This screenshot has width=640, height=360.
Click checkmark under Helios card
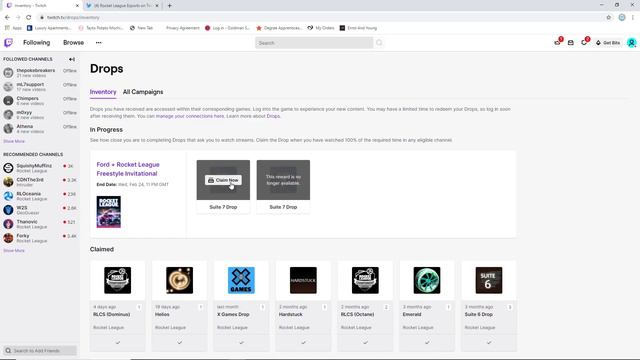tap(180, 342)
